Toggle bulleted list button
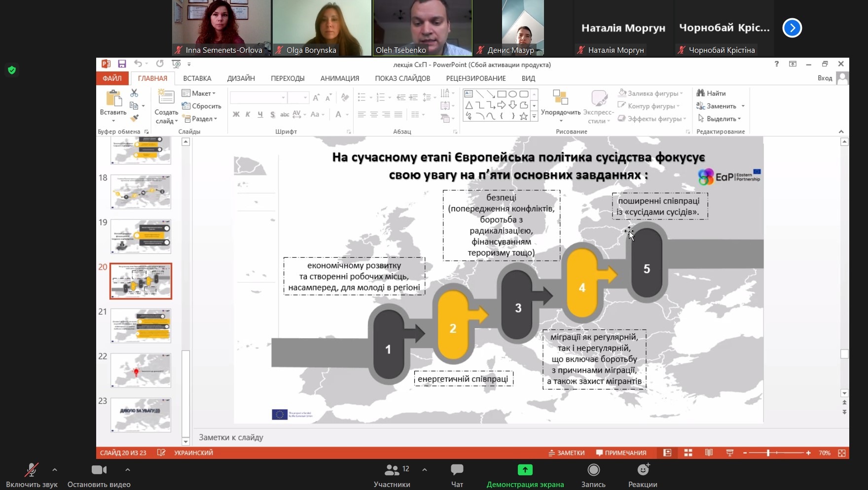This screenshot has width=868, height=490. [x=362, y=97]
